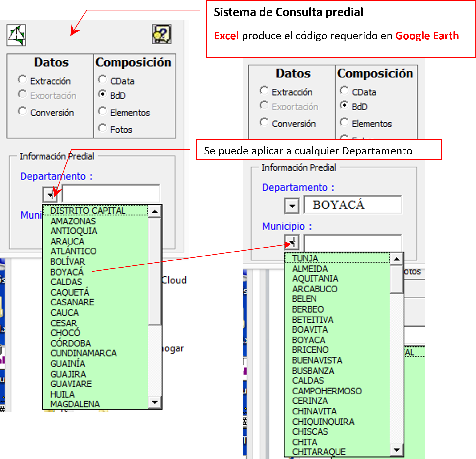Click department list scroll-up arrow
The image size is (476, 459).
tap(155, 211)
